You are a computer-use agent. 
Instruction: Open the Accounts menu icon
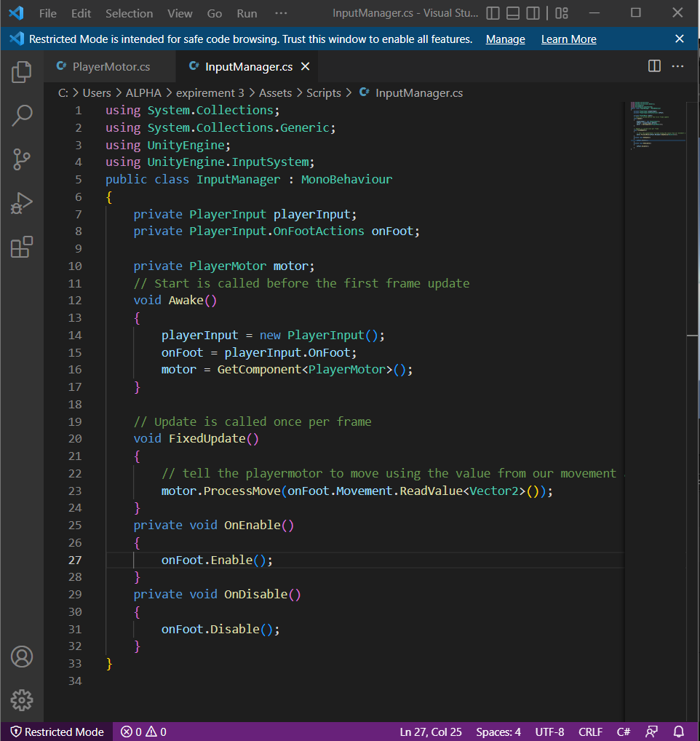(x=22, y=657)
